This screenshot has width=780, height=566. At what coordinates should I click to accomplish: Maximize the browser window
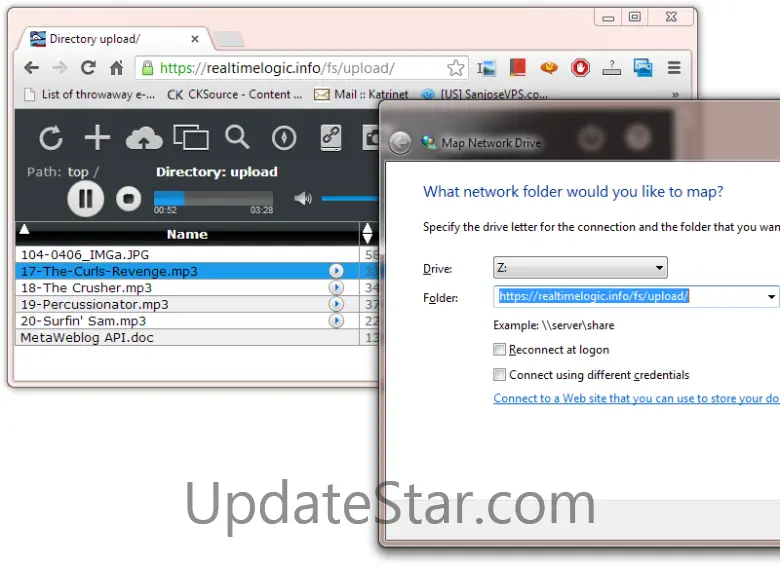click(x=635, y=17)
